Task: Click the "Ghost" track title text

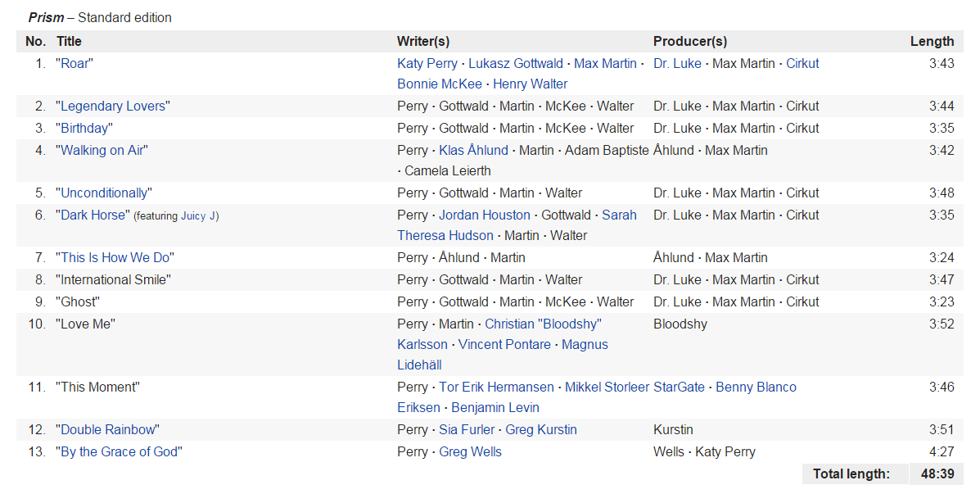Action: (x=78, y=302)
